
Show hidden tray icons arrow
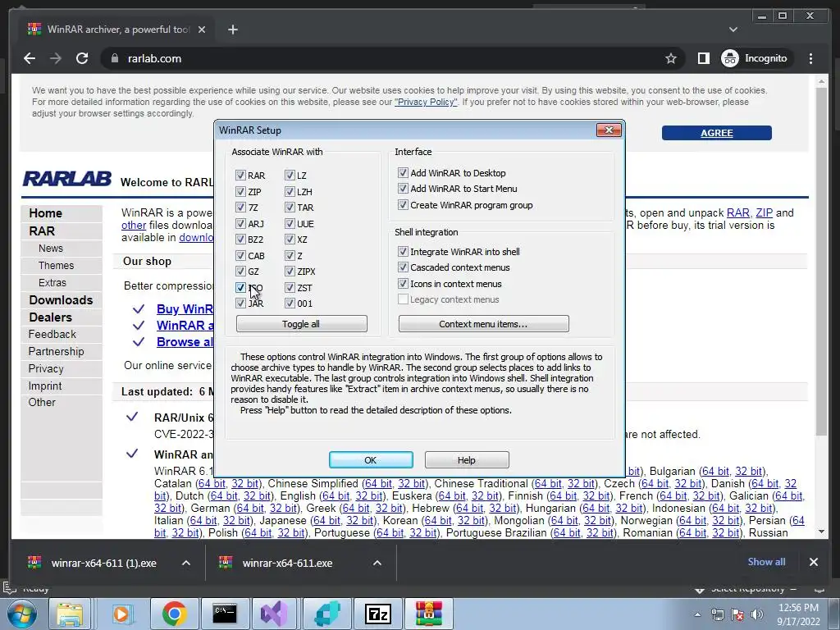pos(697,614)
